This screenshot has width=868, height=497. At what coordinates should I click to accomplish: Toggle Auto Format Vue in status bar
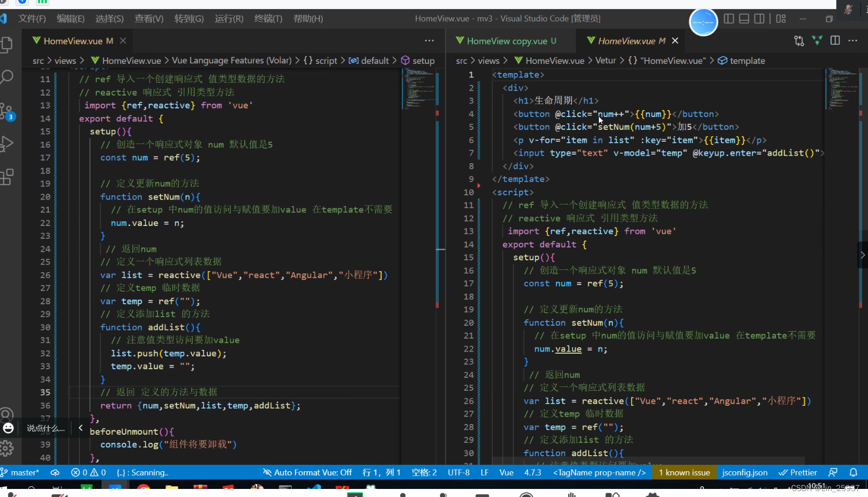(307, 473)
